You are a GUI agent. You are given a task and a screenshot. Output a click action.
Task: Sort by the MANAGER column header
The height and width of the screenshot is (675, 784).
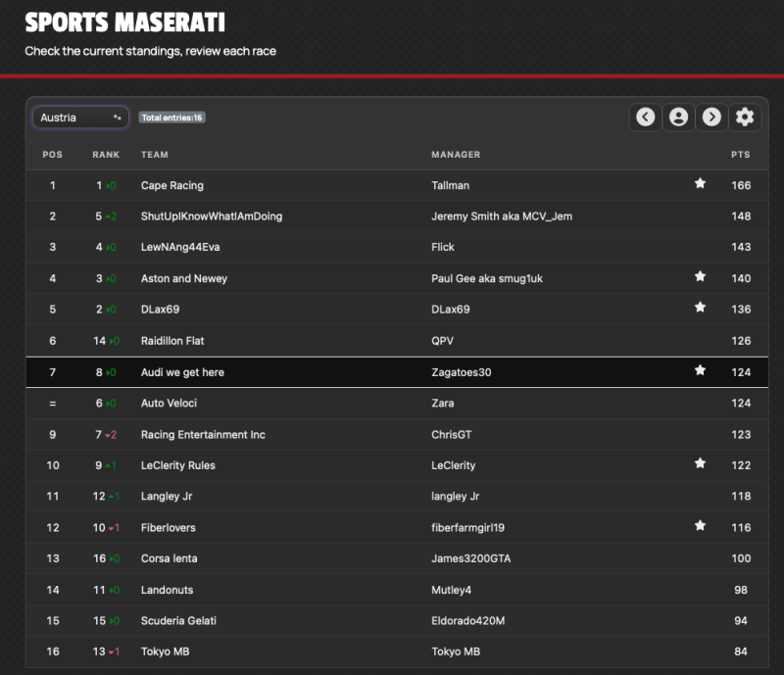tap(456, 155)
